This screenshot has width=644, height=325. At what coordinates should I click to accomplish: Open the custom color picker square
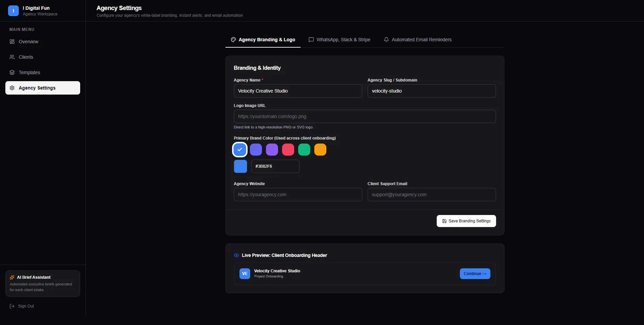pyautogui.click(x=240, y=166)
